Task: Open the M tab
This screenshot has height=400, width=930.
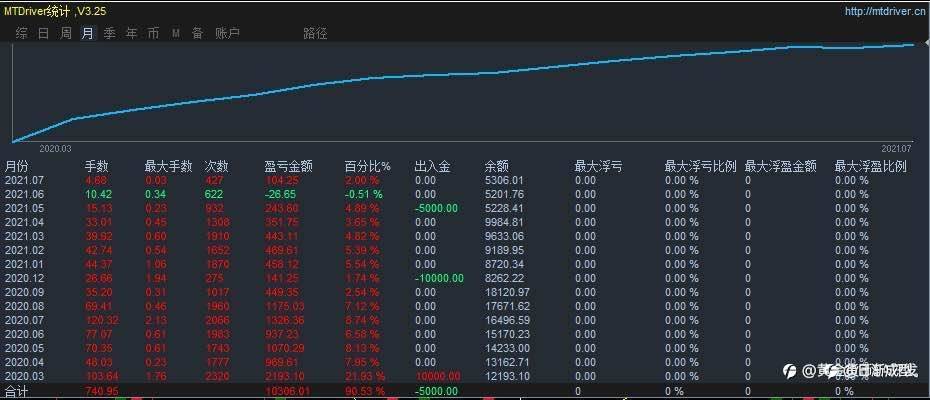Action: [176, 33]
